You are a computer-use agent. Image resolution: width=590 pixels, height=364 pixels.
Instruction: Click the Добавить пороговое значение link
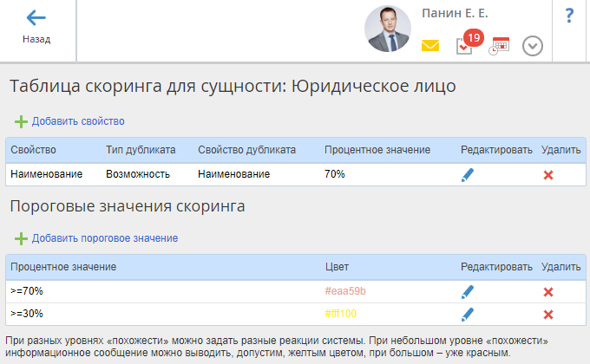click(x=104, y=238)
